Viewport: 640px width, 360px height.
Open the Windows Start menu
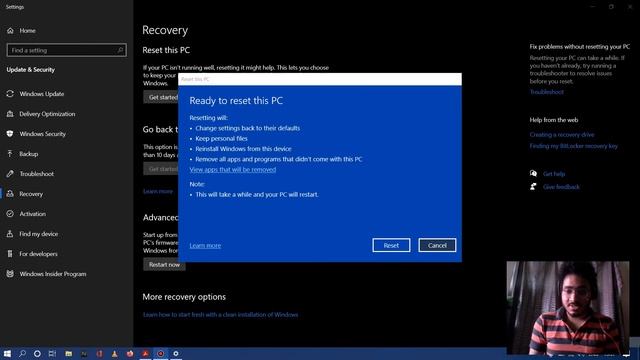tap(7, 353)
